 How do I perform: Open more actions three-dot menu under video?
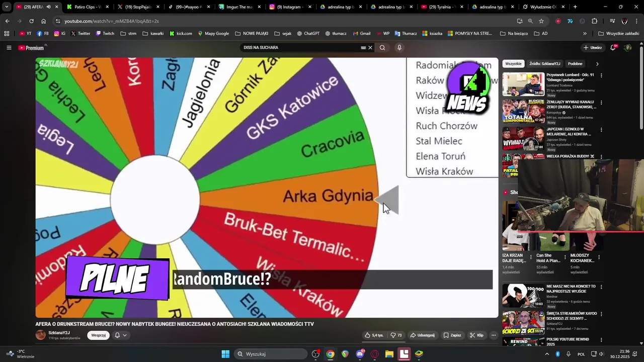pos(494,335)
